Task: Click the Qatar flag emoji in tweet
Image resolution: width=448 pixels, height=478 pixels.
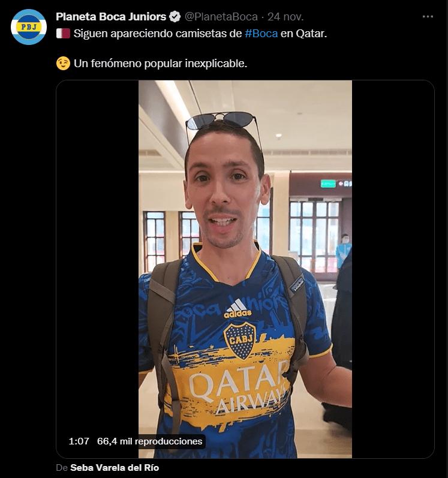Action: pos(63,34)
